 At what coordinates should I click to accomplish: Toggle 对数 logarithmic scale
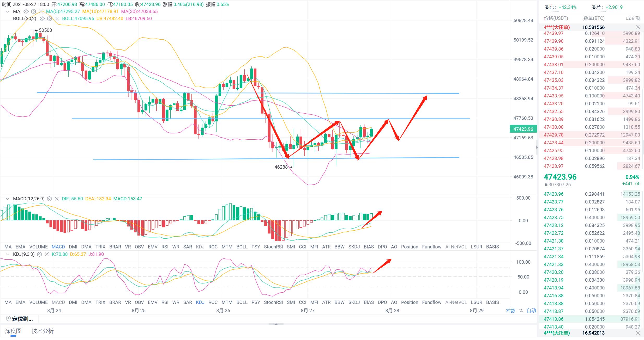coord(510,311)
